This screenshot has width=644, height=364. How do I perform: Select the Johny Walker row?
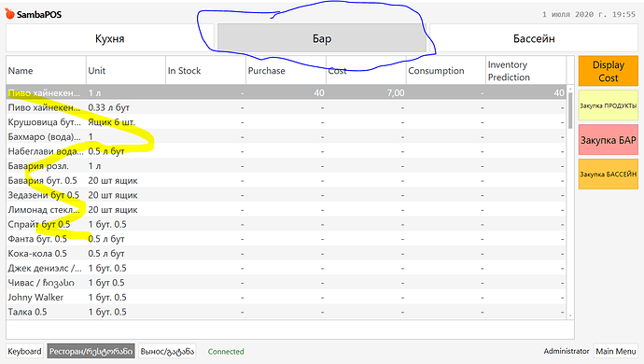coord(287,297)
